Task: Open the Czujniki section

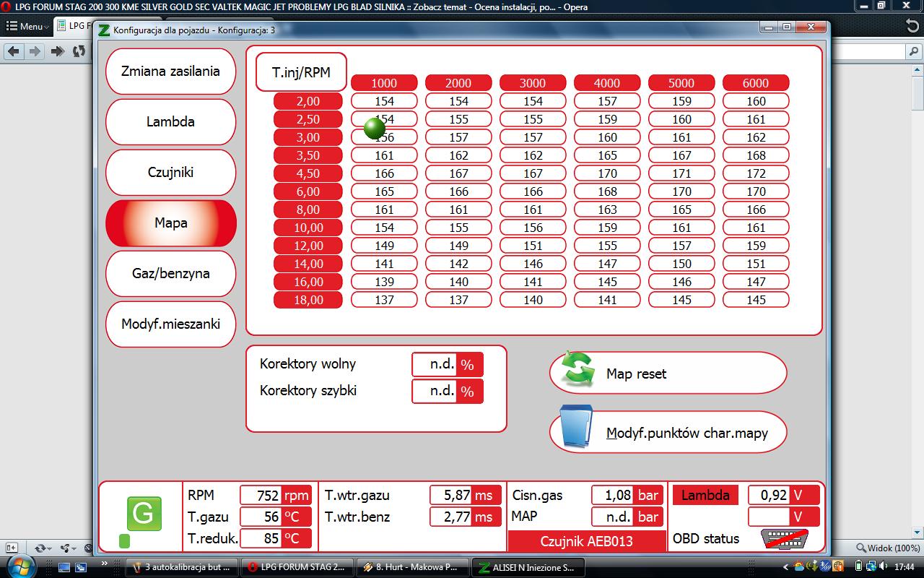Action: tap(170, 172)
